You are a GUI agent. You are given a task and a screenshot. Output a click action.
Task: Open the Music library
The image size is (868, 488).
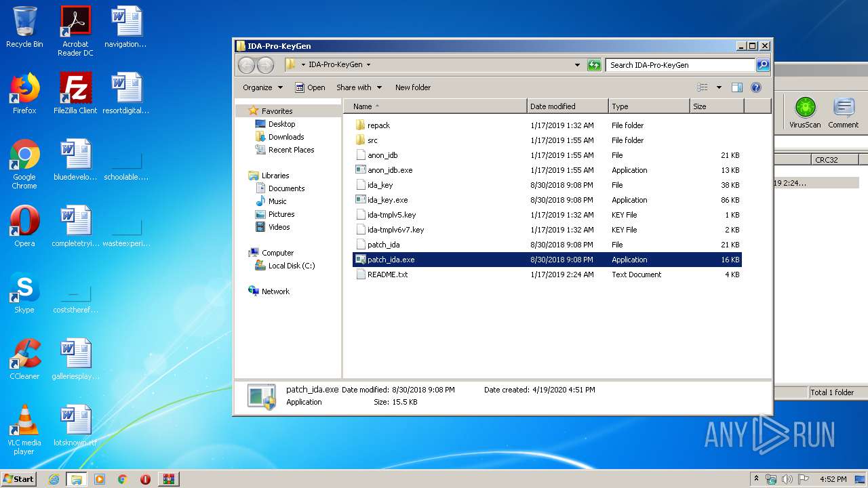click(x=277, y=201)
